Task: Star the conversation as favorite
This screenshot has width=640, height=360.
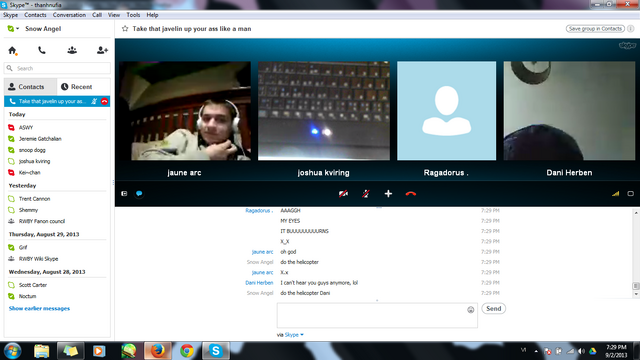Action: pos(125,29)
